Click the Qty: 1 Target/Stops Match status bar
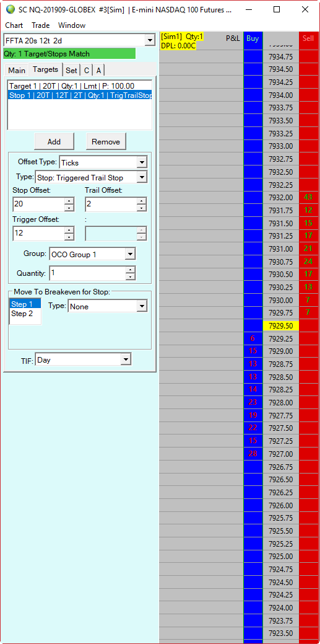This screenshot has width=320, height=644. click(x=69, y=54)
